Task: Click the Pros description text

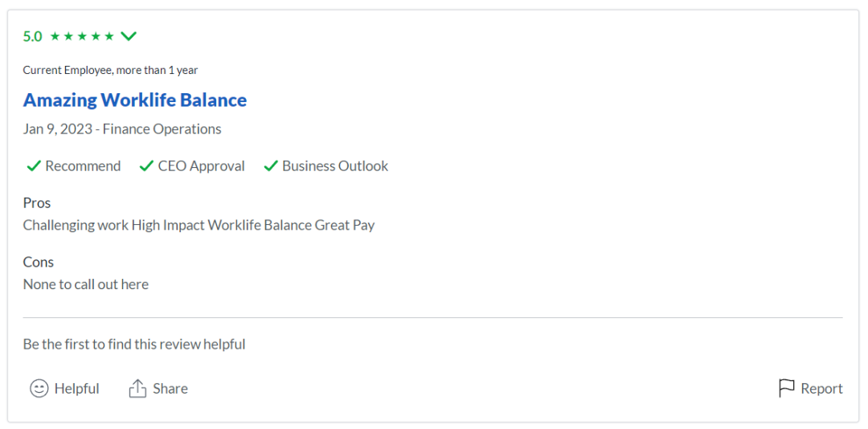Action: tap(199, 225)
